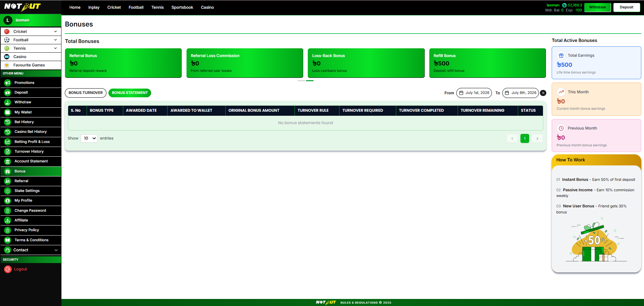The width and height of the screenshot is (644, 306).
Task: Select the second carousel indicator dash
Action: (x=310, y=81)
